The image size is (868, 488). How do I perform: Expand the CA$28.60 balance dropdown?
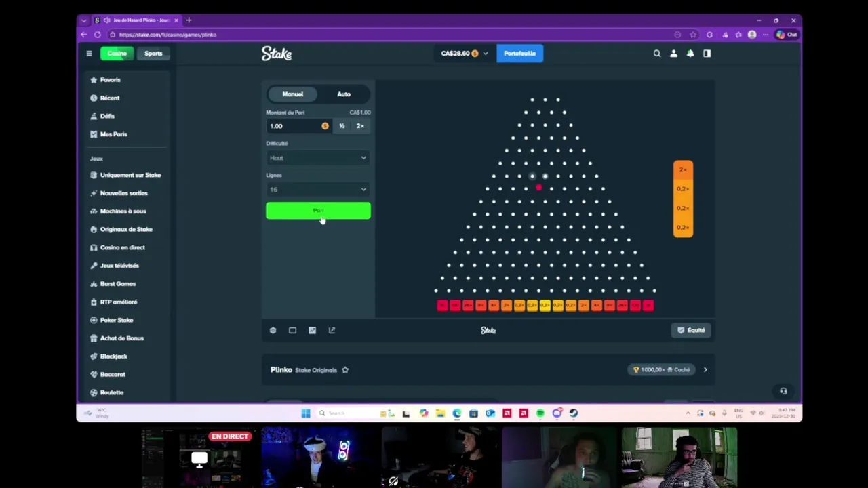click(x=465, y=54)
